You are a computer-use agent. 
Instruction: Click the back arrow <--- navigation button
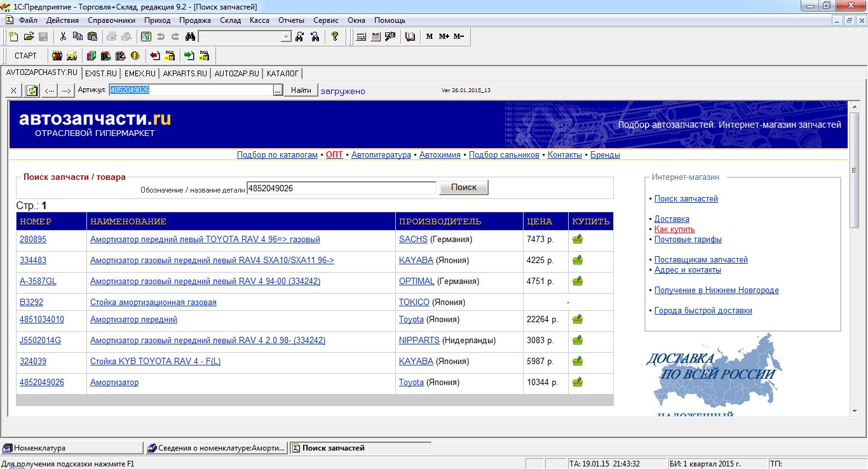coord(50,91)
